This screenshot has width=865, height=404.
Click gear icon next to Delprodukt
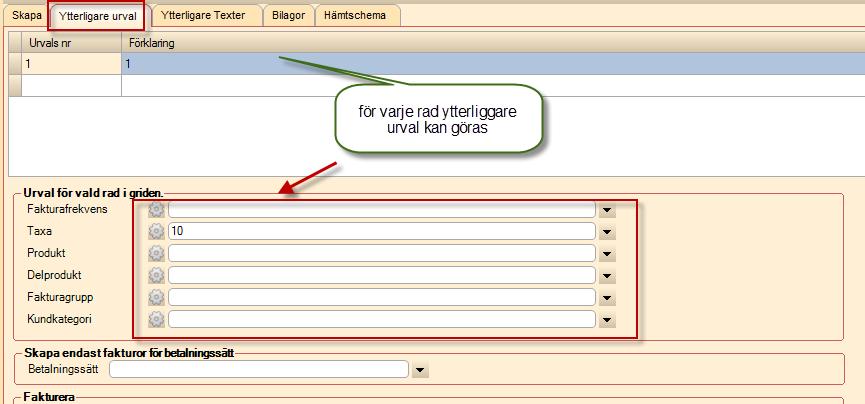[x=157, y=275]
